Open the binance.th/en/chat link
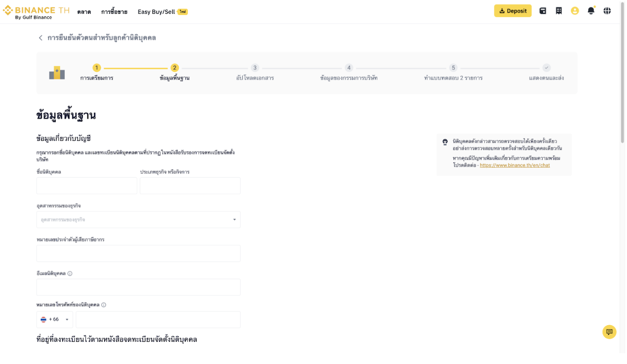The width and height of the screenshot is (627, 364). 515,165
